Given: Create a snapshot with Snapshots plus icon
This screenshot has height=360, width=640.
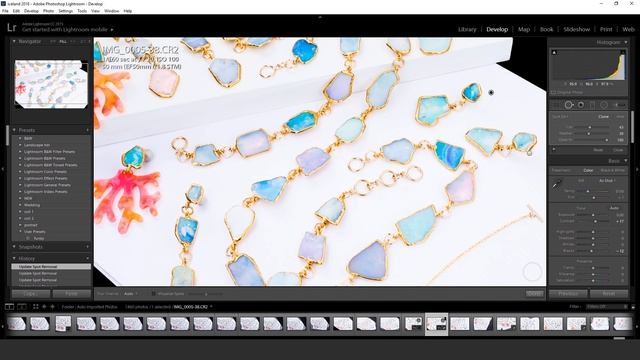Looking at the screenshot, I should click(87, 247).
